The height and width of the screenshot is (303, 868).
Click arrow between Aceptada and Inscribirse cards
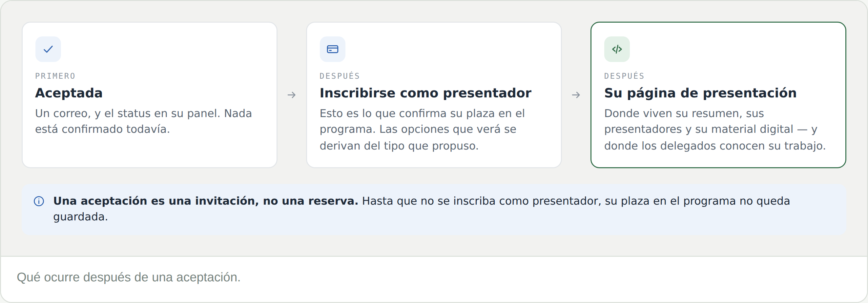click(292, 95)
